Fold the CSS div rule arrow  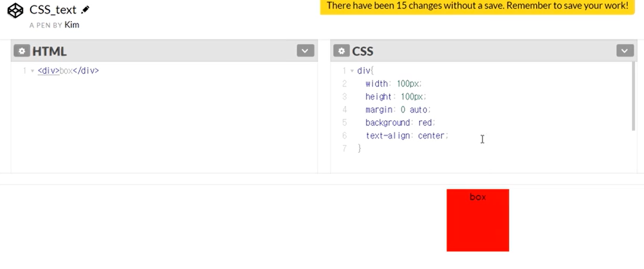point(352,71)
